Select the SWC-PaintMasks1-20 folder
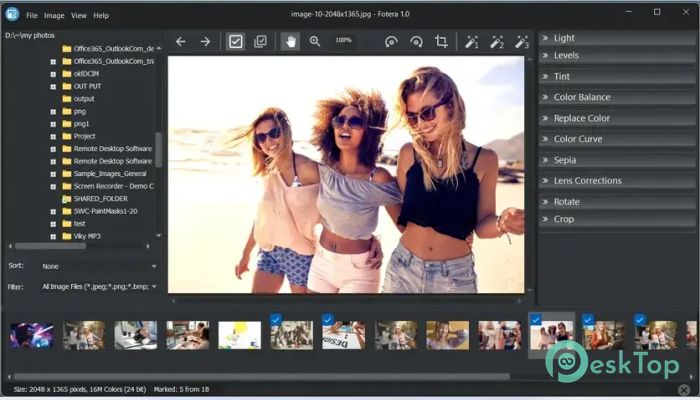The image size is (700, 400). (105, 211)
